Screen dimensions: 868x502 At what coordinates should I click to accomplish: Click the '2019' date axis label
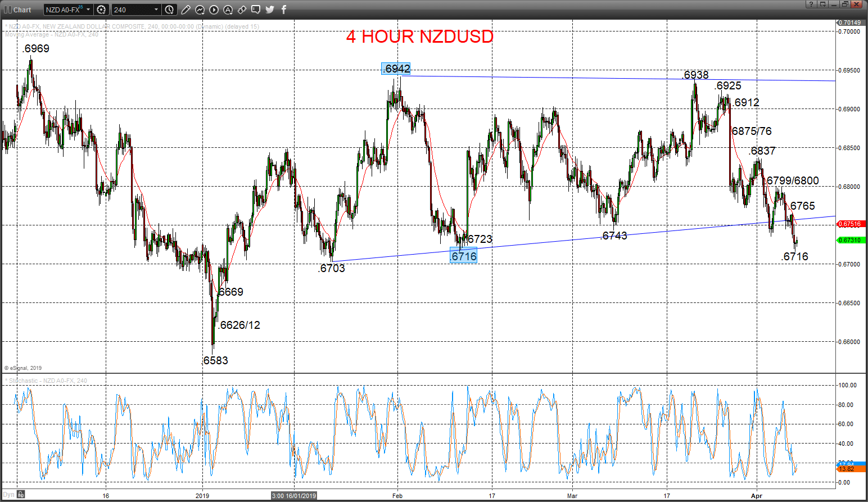click(202, 496)
